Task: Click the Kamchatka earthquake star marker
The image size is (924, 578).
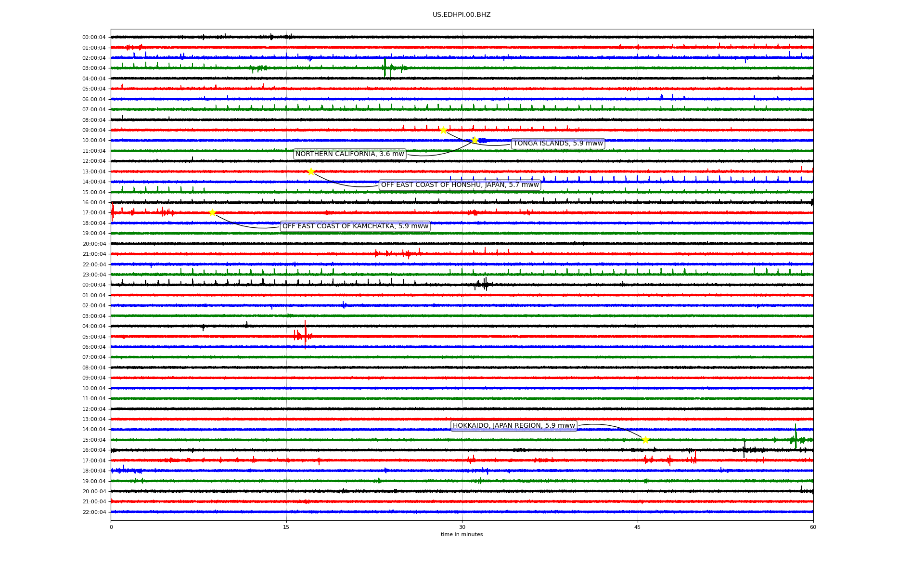Action: point(212,212)
